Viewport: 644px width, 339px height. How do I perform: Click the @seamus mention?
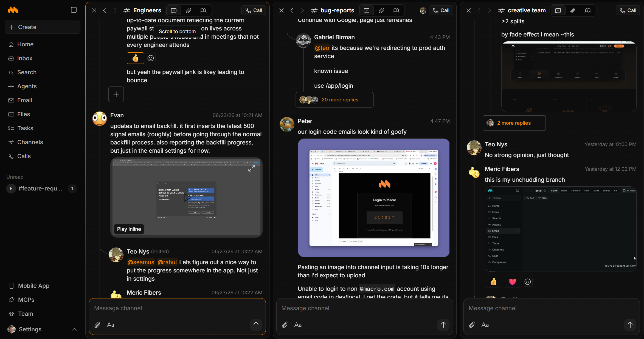(x=141, y=262)
